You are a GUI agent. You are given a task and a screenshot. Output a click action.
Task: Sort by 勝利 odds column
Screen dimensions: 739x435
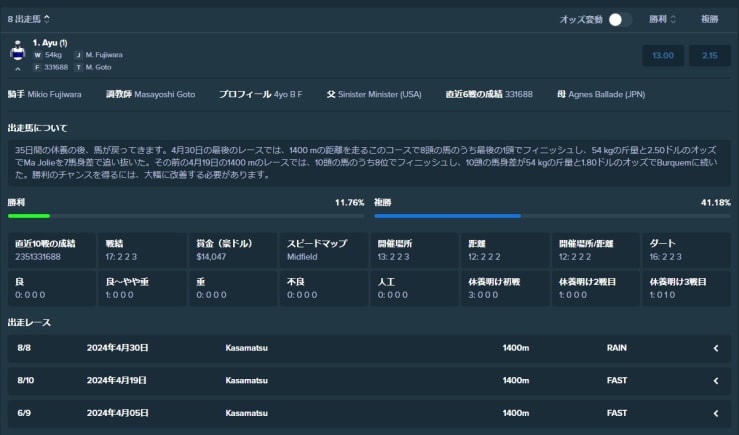point(662,19)
